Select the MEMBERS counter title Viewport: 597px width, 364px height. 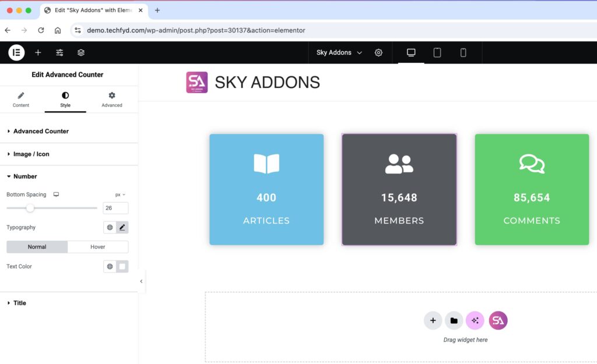399,221
